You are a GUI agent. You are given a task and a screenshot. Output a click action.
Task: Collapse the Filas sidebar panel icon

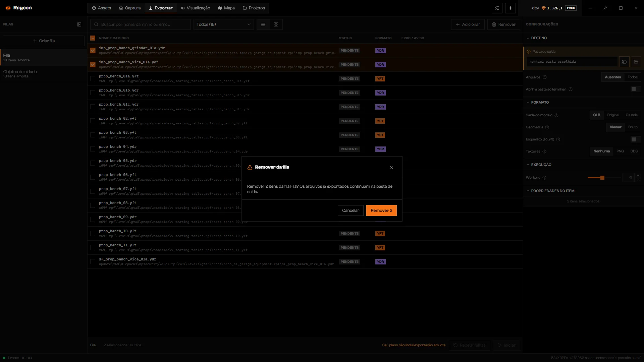[79, 24]
